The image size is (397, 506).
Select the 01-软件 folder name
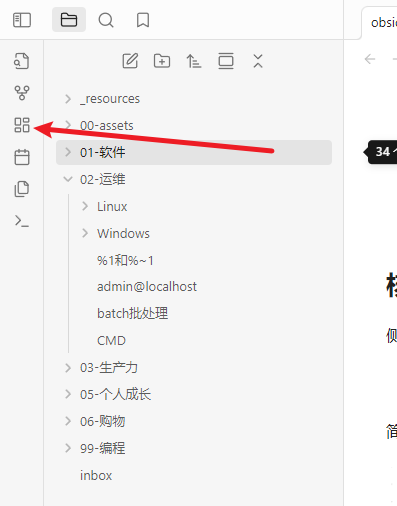coord(103,152)
